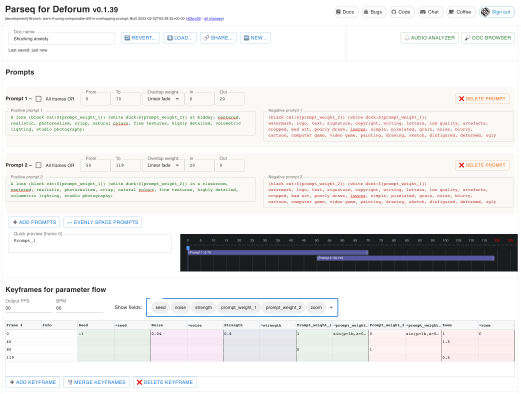Add a new prompt
Viewport: 521px width, 394px height.
34,222
